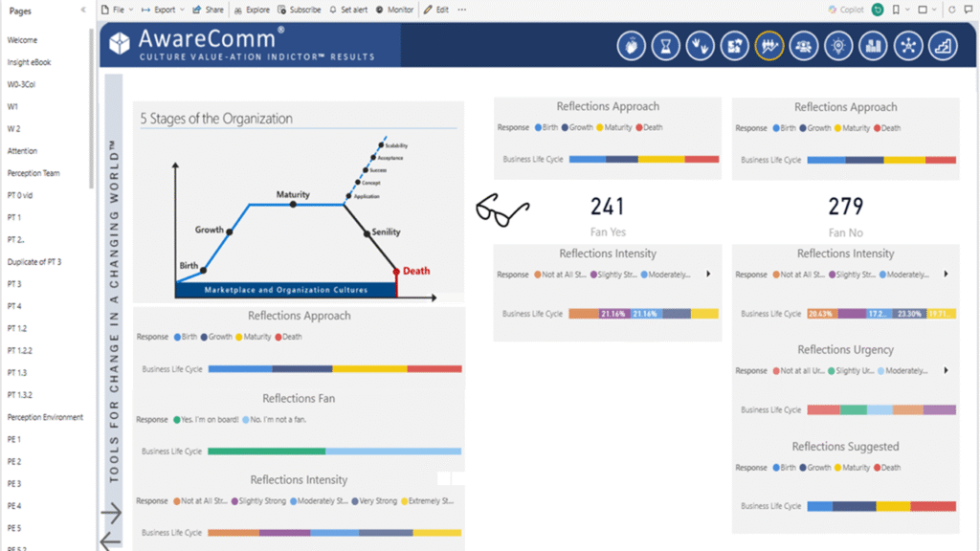Click the eyeglasses icon beside Fan Yes
The width and height of the screenshot is (980, 551).
coord(501,209)
